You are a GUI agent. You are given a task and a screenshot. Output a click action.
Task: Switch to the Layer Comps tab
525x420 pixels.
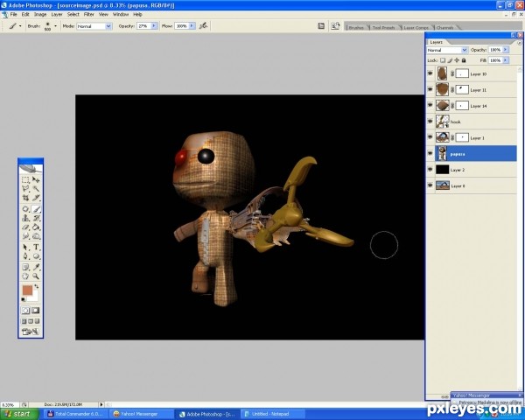[x=416, y=27]
